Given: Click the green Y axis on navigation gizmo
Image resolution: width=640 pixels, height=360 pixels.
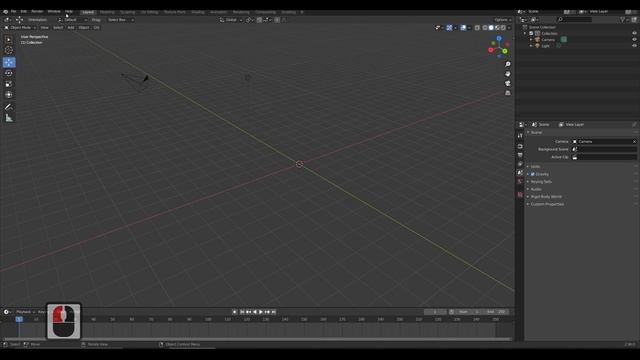Looking at the screenshot, I should (x=505, y=51).
